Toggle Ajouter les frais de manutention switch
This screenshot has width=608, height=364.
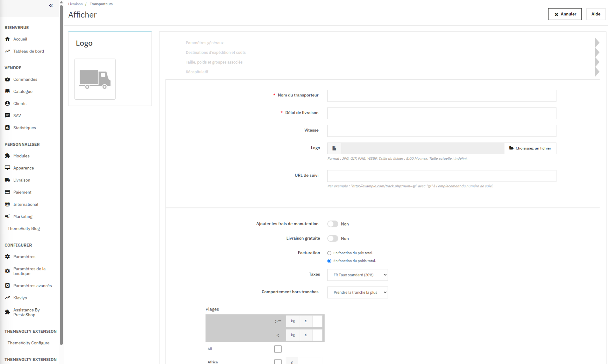pyautogui.click(x=333, y=224)
